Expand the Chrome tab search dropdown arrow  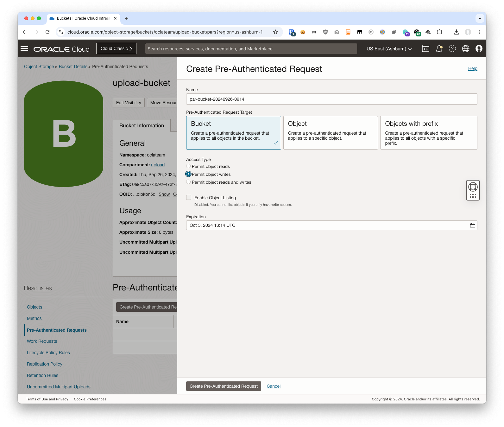480,18
